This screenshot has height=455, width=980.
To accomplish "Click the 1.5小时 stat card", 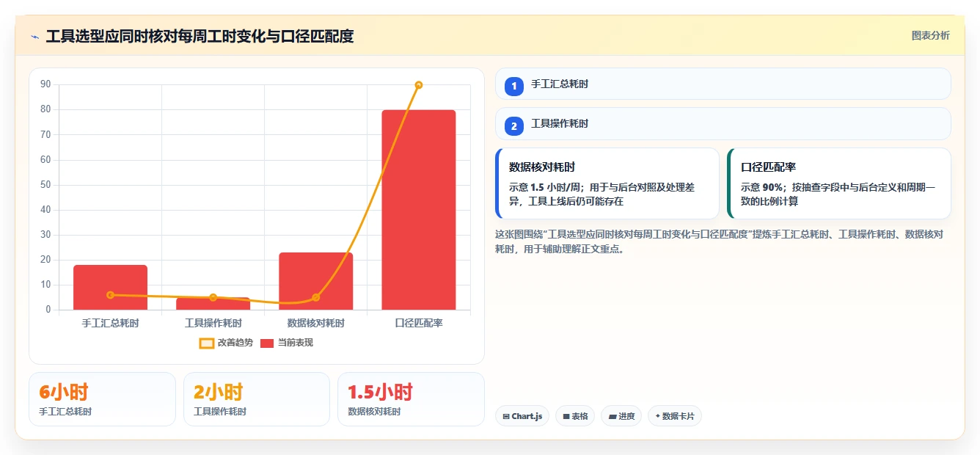I will [411, 398].
